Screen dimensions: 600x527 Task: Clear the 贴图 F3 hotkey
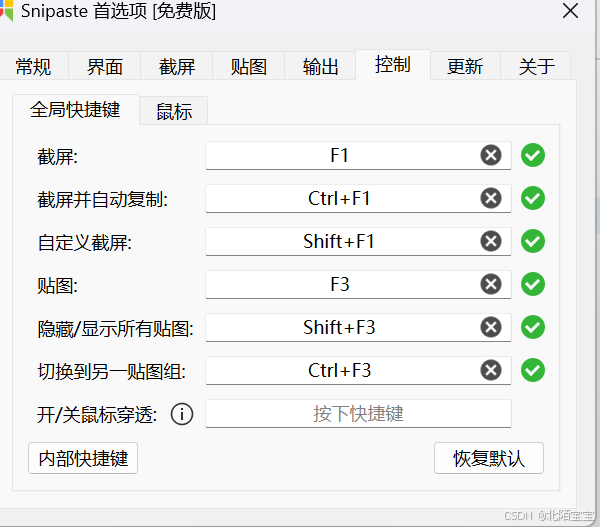pos(491,284)
